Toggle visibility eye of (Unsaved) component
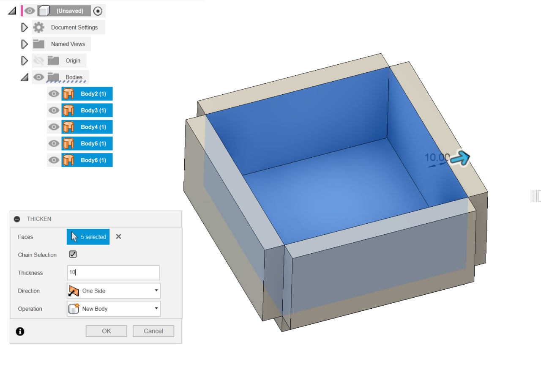The image size is (541, 392). pos(29,11)
